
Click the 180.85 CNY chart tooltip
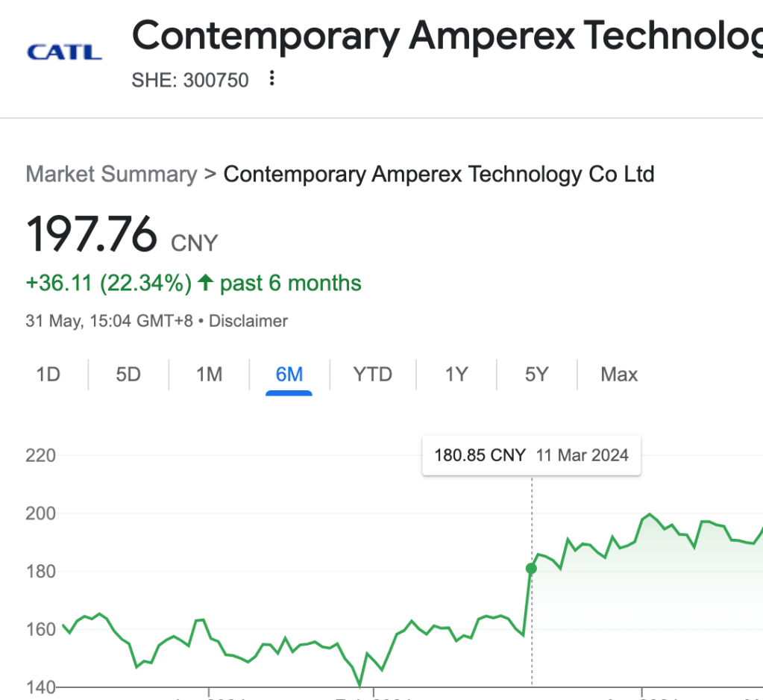click(531, 455)
